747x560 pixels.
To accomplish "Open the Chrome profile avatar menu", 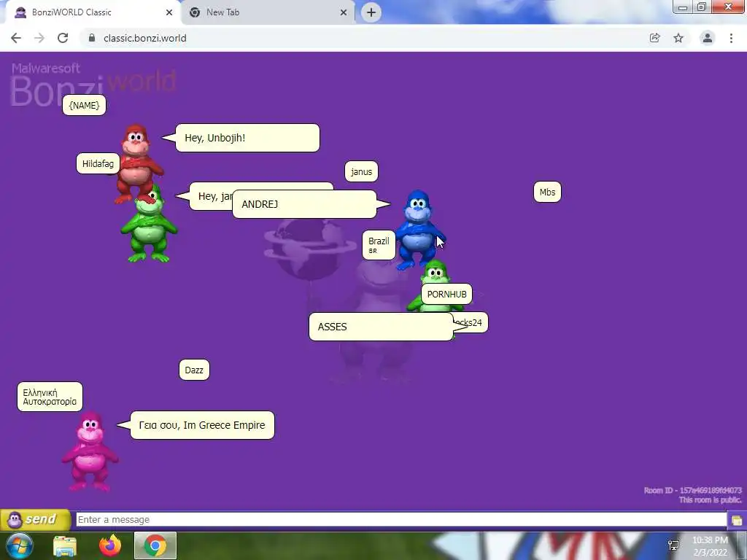I will click(x=708, y=38).
